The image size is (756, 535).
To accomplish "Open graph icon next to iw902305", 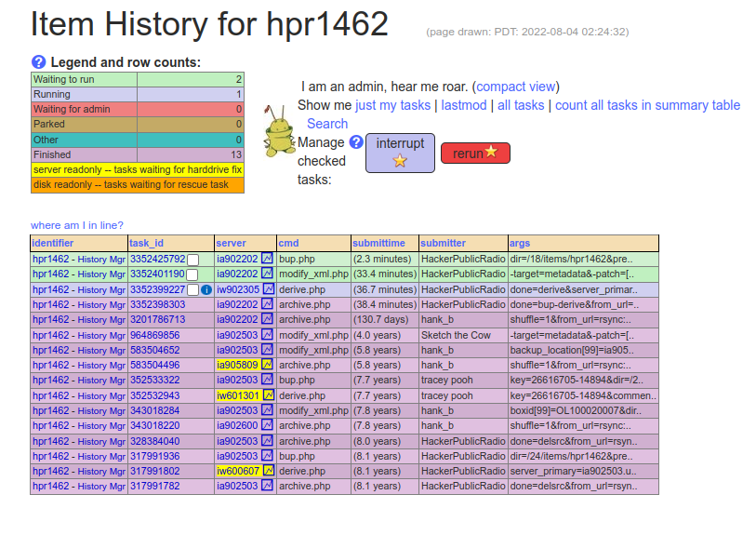I will (269, 289).
